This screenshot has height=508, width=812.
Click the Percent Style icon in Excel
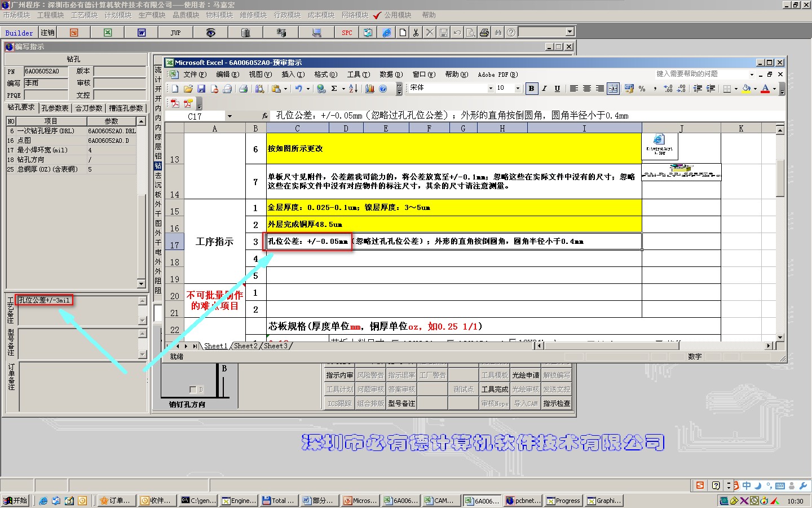tap(642, 89)
